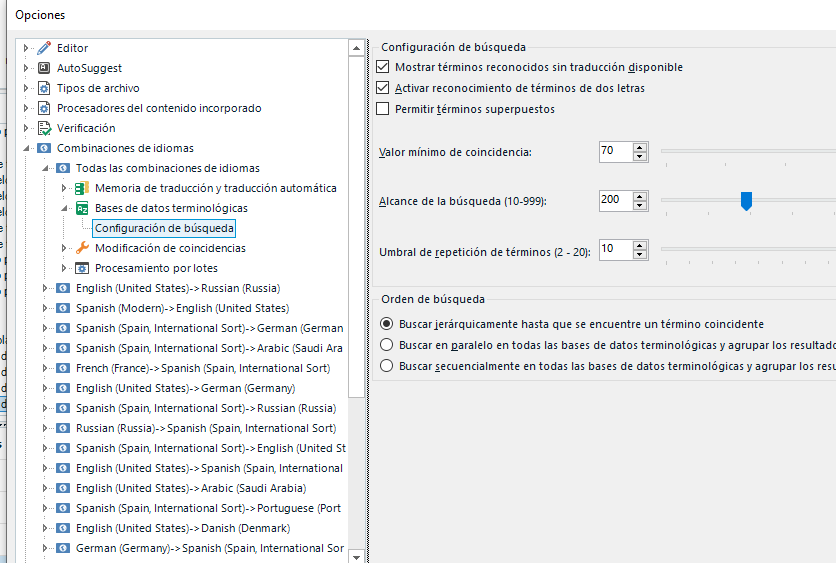The width and height of the screenshot is (836, 563).
Task: Toggle Activar reconocimiento de términos de dos letras
Action: click(x=382, y=87)
